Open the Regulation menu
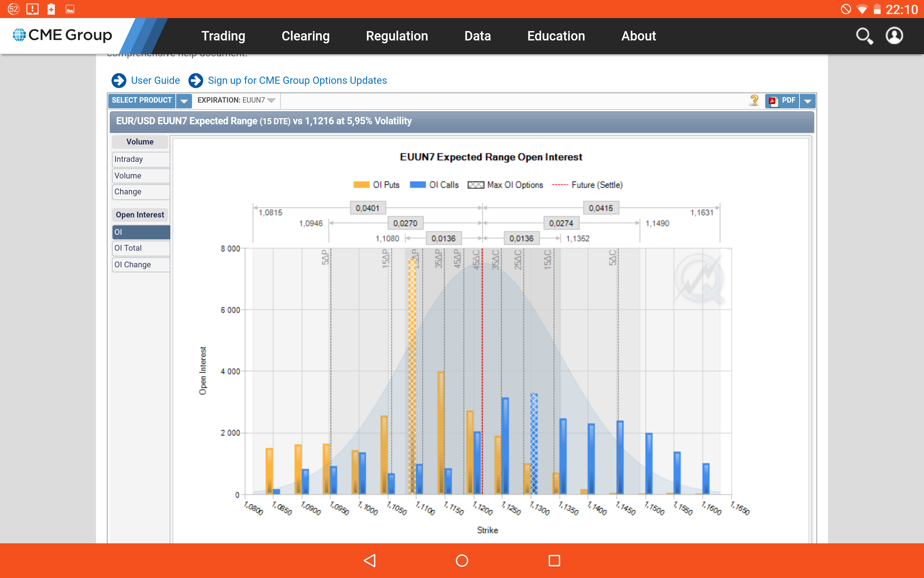924x578 pixels. point(397,36)
